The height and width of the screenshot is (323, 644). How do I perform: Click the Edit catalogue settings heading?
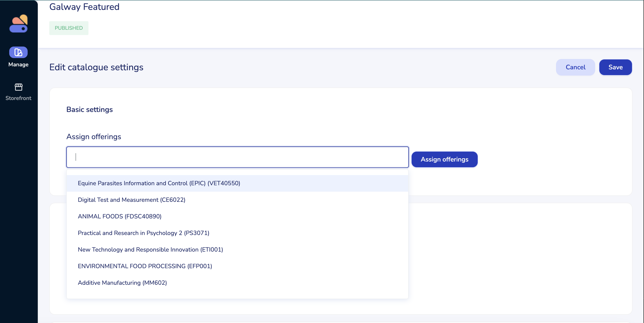96,67
